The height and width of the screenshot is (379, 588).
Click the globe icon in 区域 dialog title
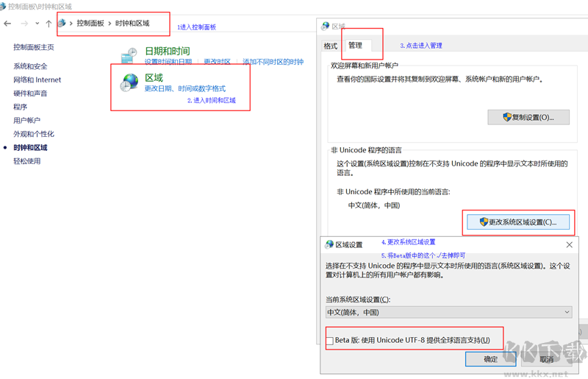pos(325,26)
